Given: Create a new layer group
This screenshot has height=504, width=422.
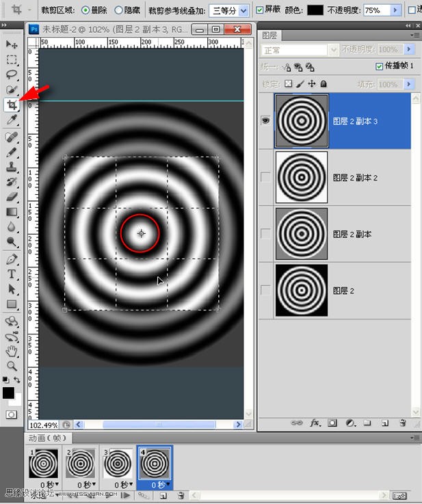Looking at the screenshot, I should pyautogui.click(x=367, y=423).
